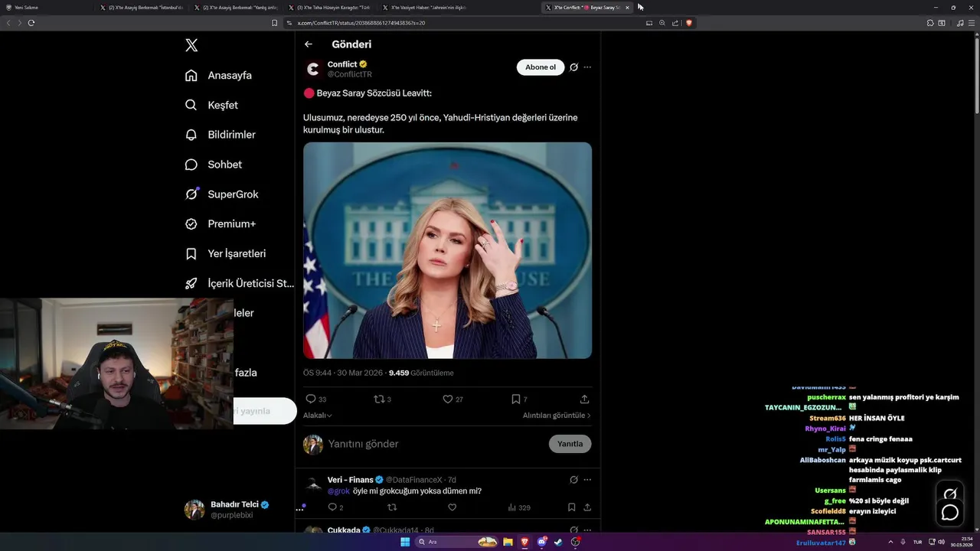Click the Grok icon beside Abone ol
The height and width of the screenshot is (551, 980).
[x=573, y=67]
